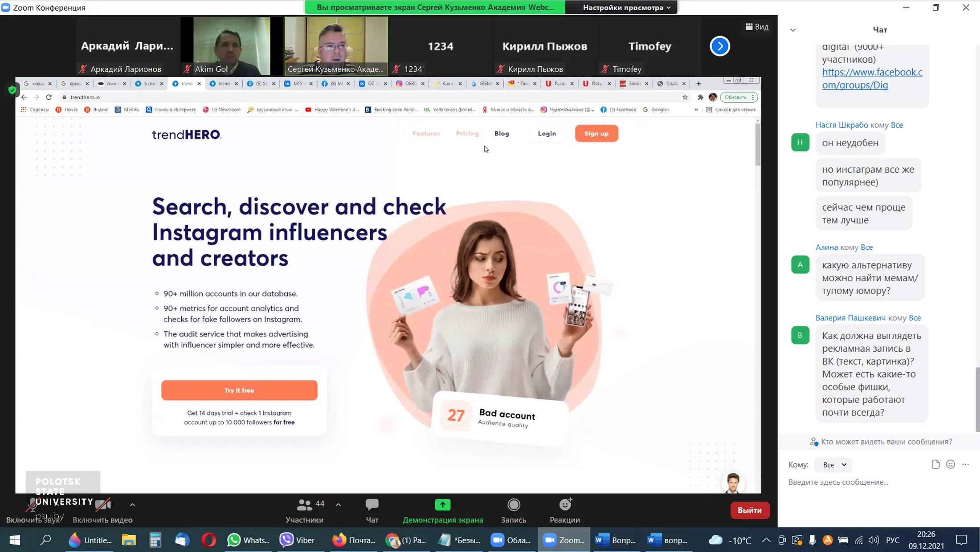Open WhatsApp from the taskbar
The image size is (980, 552).
(x=249, y=540)
